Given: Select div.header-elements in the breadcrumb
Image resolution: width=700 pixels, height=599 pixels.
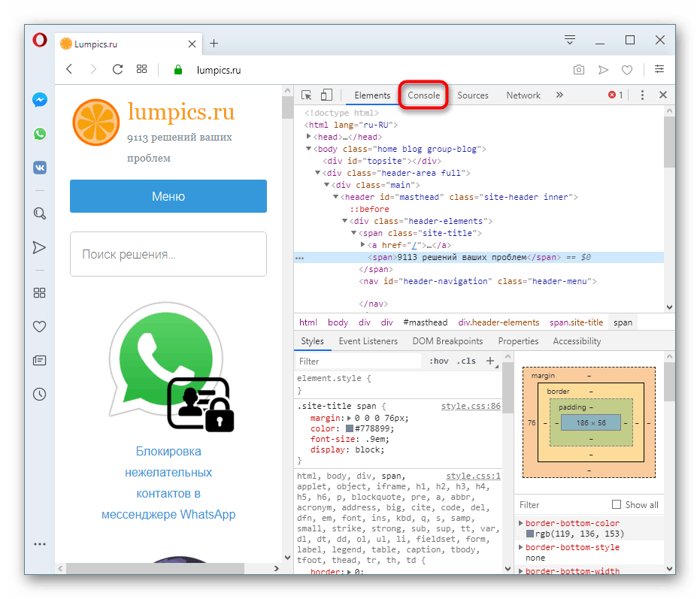Looking at the screenshot, I should (498, 322).
